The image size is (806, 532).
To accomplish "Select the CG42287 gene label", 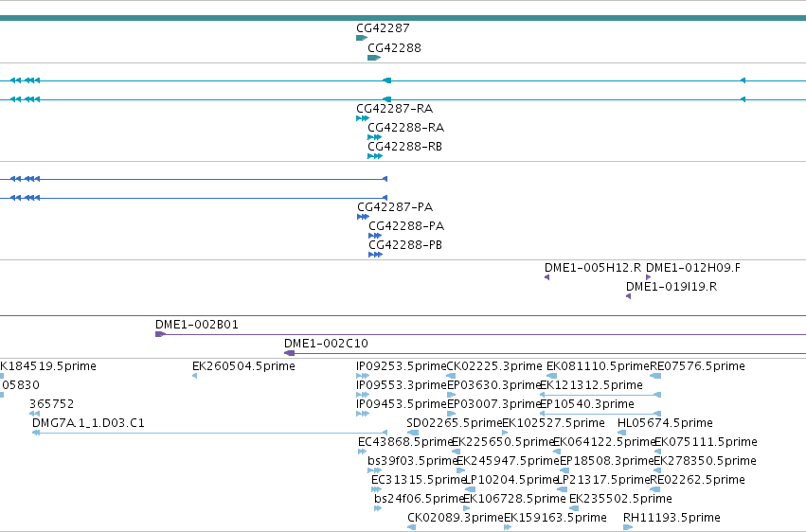I will click(x=383, y=28).
